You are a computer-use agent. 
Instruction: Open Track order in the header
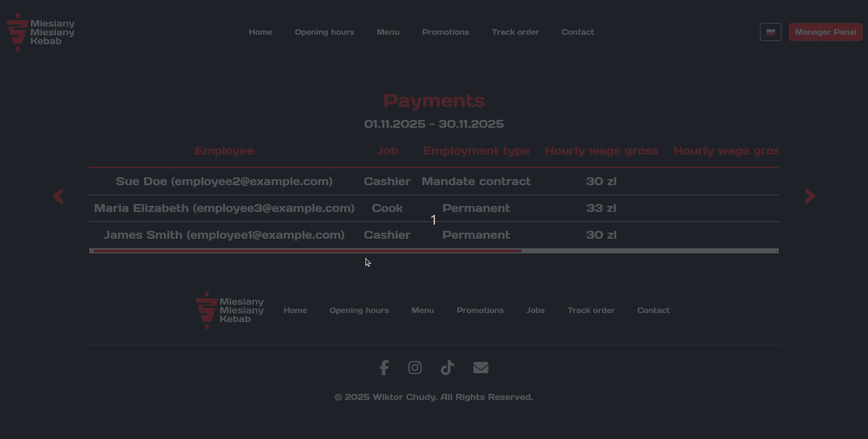(515, 32)
